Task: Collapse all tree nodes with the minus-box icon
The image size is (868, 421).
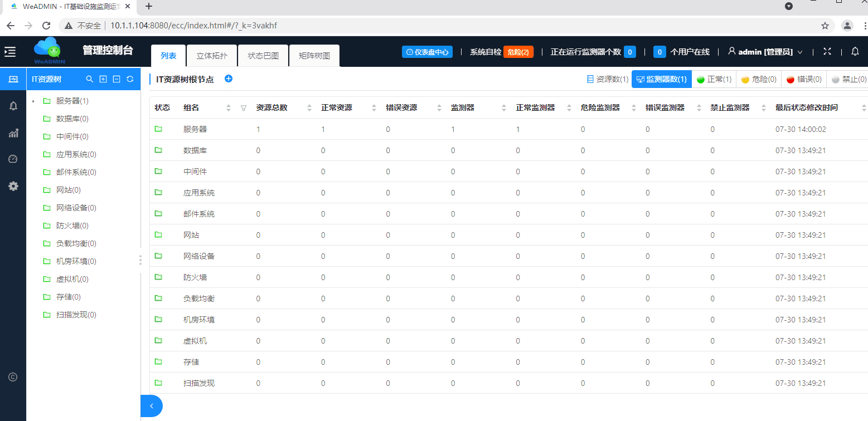Action: click(x=117, y=79)
